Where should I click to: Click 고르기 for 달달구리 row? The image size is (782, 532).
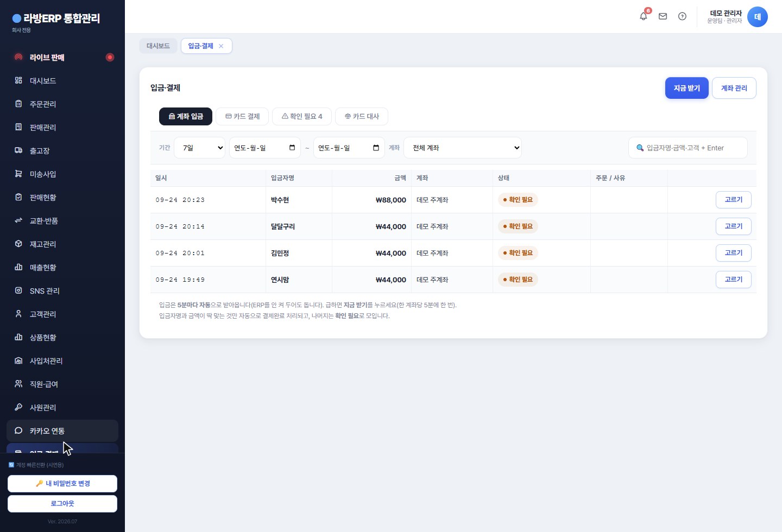coord(734,226)
